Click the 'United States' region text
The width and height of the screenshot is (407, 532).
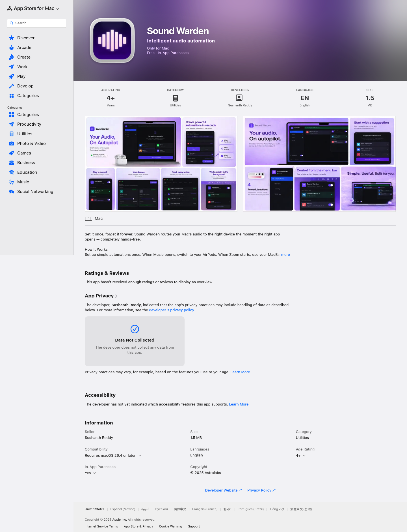[x=95, y=509]
